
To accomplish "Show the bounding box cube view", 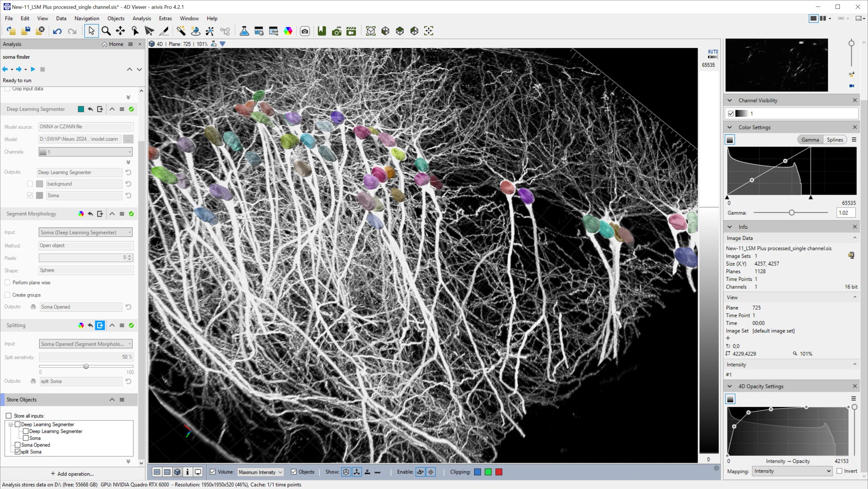I will (371, 31).
